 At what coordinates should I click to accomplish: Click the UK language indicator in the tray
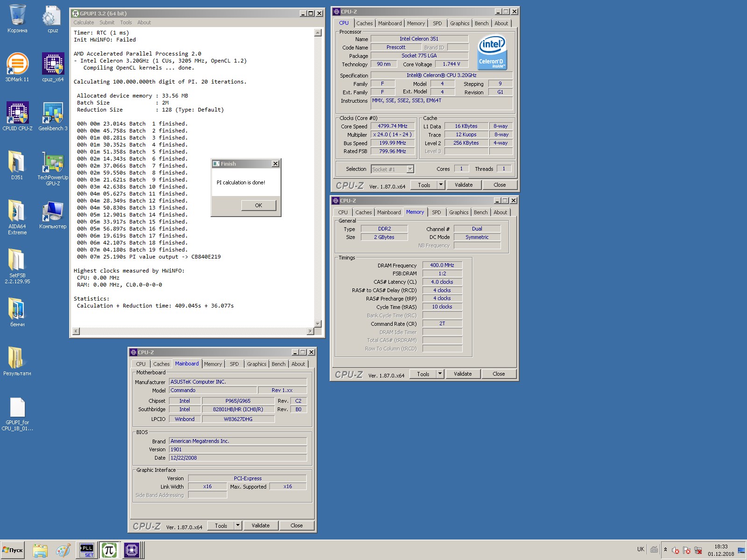click(x=641, y=549)
